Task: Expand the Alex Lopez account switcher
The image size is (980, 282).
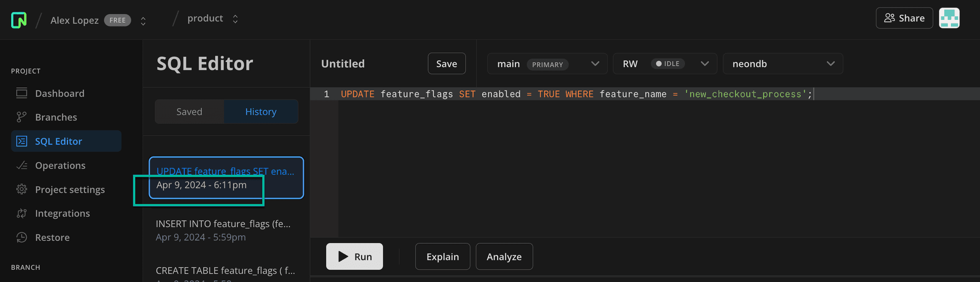Action: (143, 20)
